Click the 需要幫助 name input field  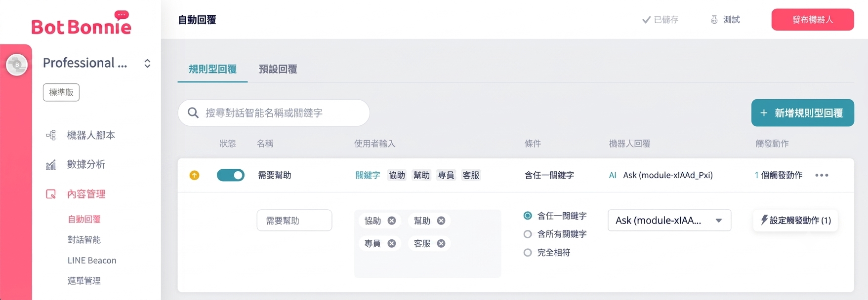pos(294,221)
